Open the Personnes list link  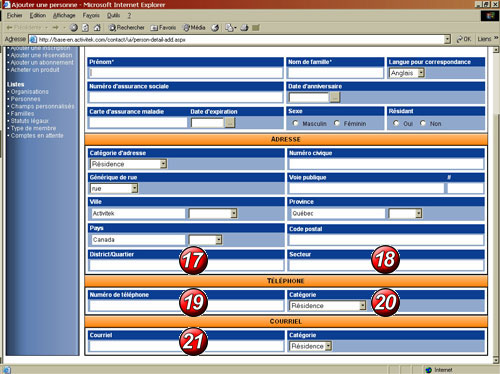[25, 99]
